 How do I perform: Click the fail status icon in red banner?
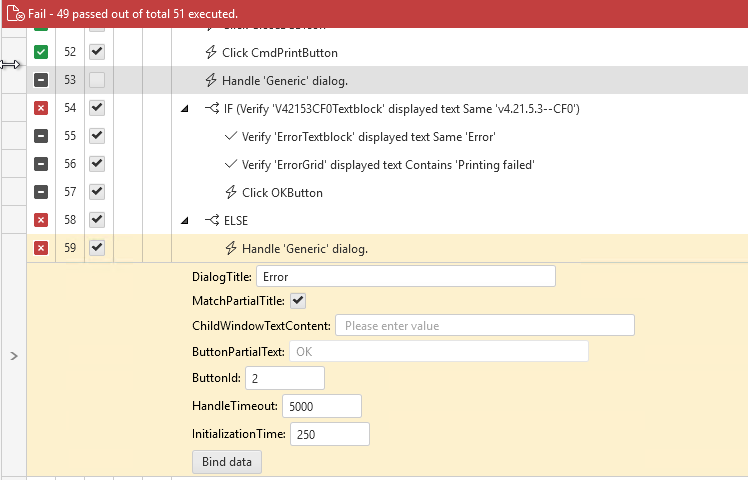coord(15,15)
